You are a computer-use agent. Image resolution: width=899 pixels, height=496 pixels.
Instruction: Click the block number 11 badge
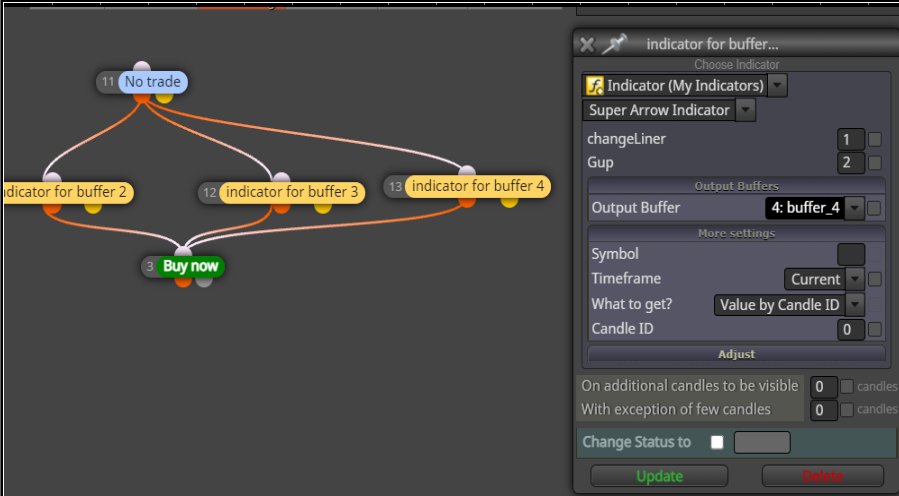tap(108, 82)
